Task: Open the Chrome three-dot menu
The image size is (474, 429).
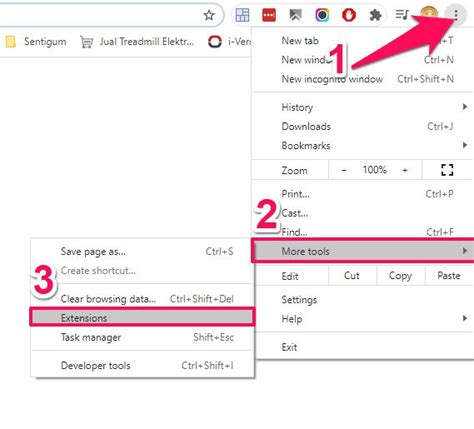Action: tap(456, 15)
